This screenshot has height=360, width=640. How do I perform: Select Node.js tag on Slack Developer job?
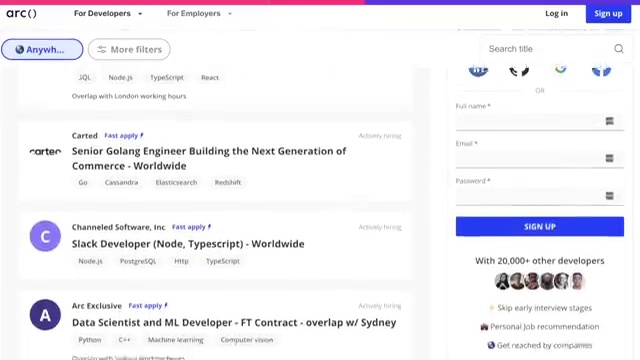(x=90, y=261)
